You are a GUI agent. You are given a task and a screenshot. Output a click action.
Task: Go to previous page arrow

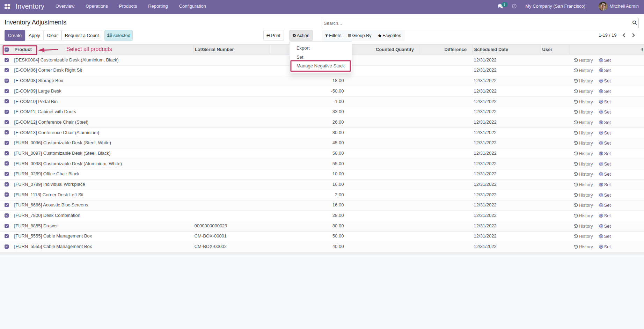(x=624, y=35)
